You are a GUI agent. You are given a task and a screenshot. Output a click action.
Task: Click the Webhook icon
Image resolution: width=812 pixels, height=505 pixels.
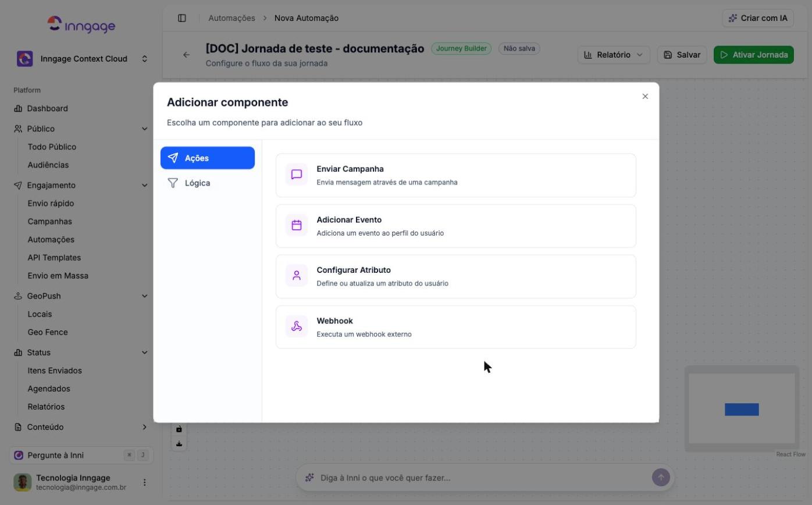(x=297, y=326)
